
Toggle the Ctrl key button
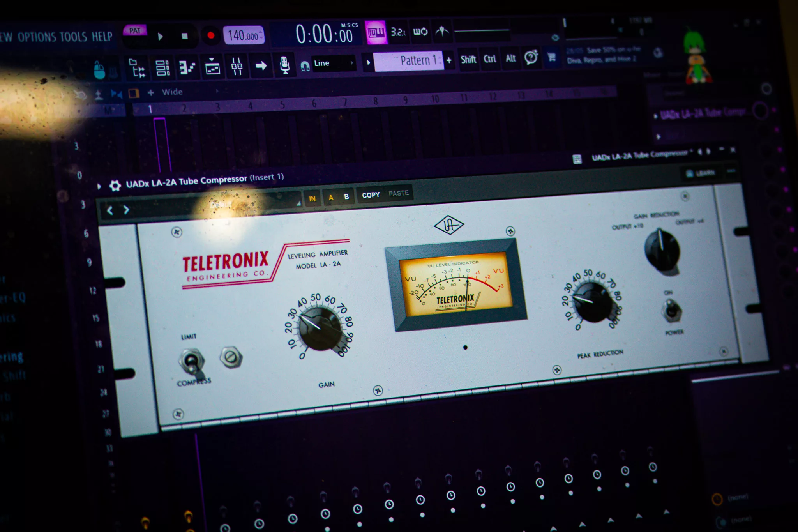(490, 59)
